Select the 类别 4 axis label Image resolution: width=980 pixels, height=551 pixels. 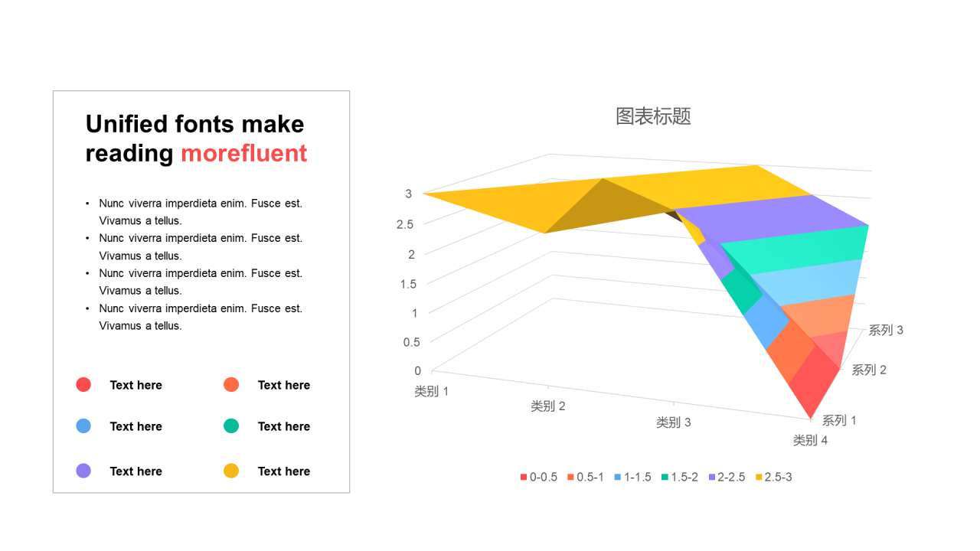(x=810, y=440)
